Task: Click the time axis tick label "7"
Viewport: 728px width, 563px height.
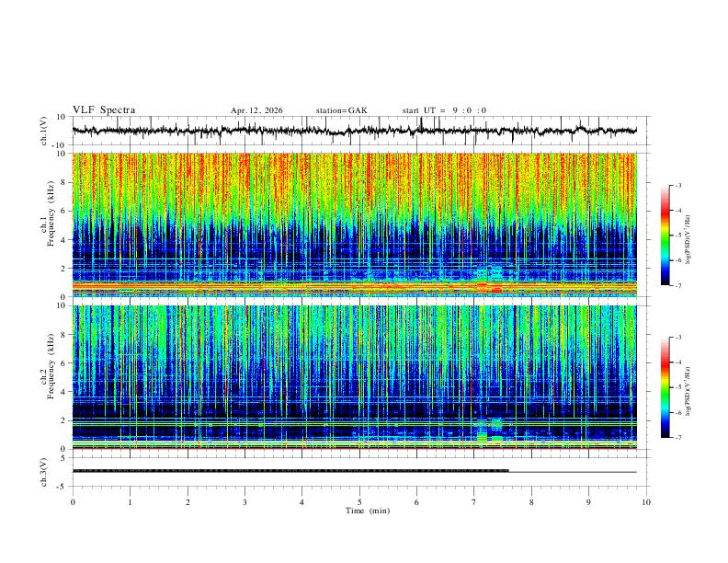Action: pos(473,502)
